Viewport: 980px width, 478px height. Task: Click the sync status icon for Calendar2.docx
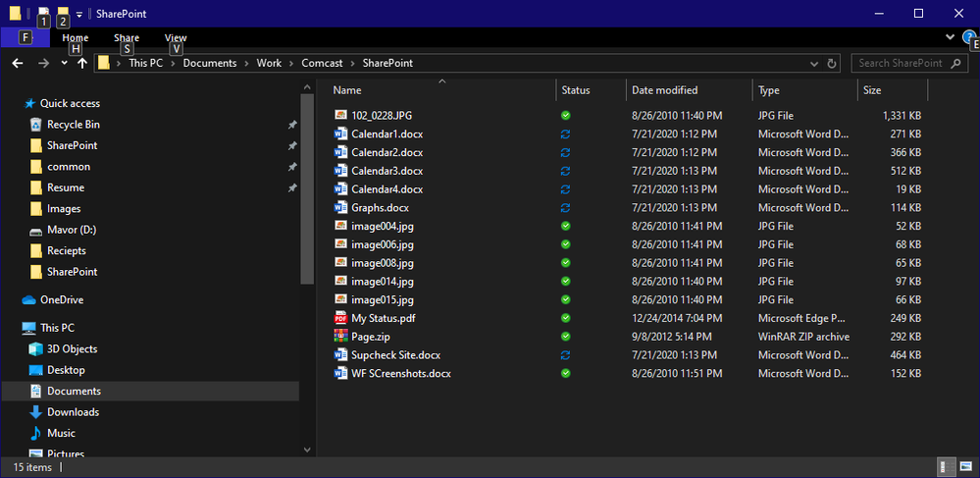click(x=566, y=152)
